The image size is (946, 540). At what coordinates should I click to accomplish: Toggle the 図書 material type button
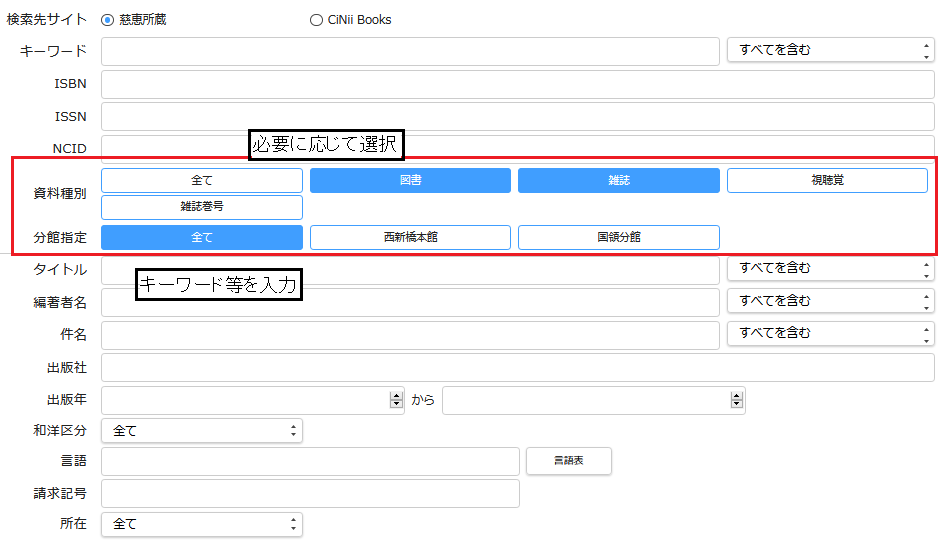click(x=410, y=180)
